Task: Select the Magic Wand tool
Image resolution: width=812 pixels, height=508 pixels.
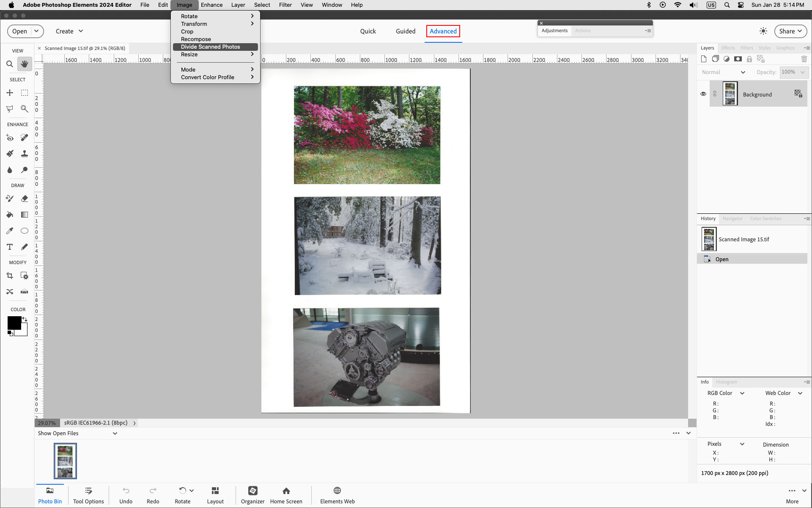Action: [24, 109]
